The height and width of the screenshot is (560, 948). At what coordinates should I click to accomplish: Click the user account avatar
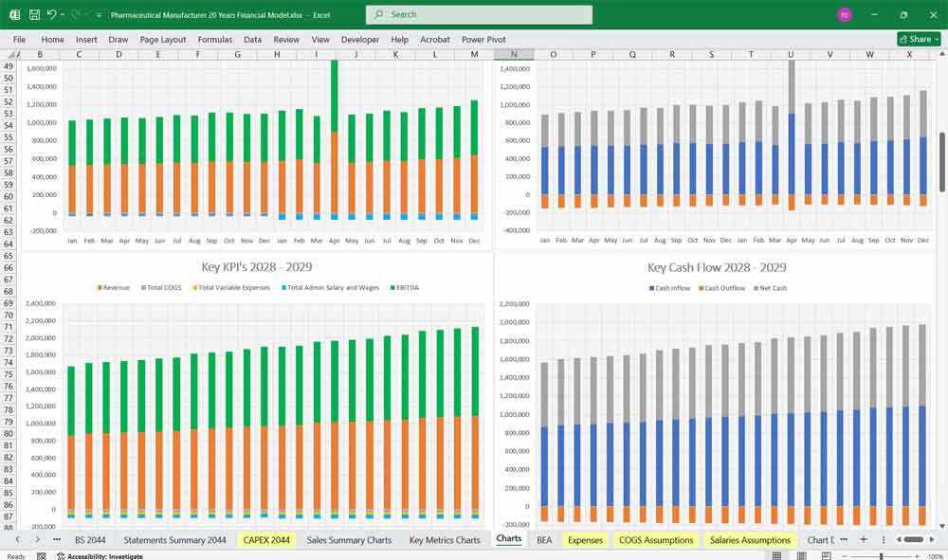click(844, 15)
